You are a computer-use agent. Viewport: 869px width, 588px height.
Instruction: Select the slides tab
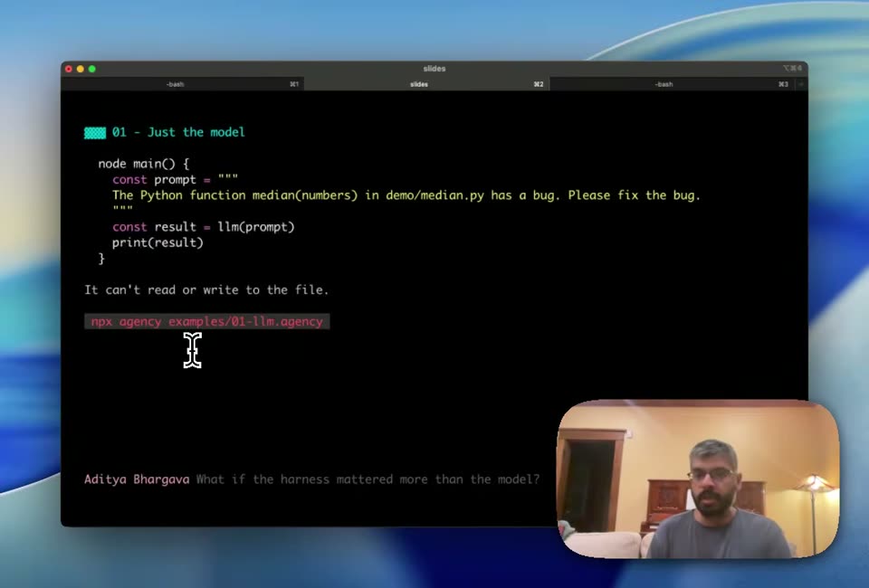click(x=426, y=84)
